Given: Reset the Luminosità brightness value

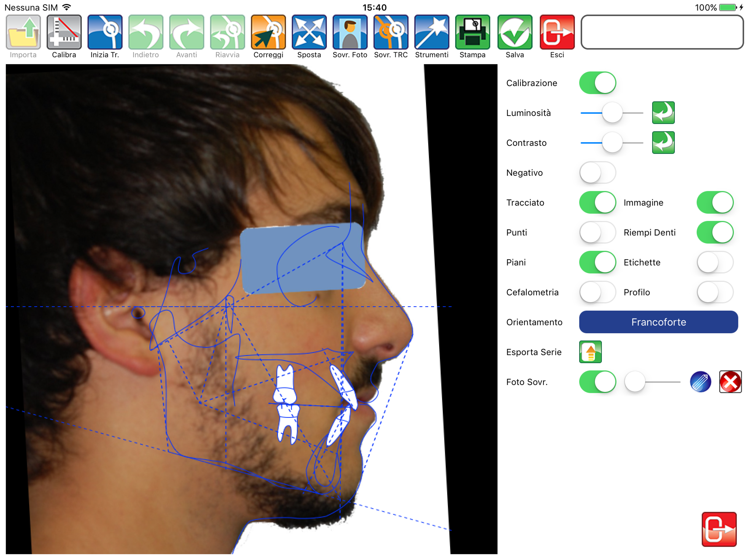Looking at the screenshot, I should tap(663, 113).
